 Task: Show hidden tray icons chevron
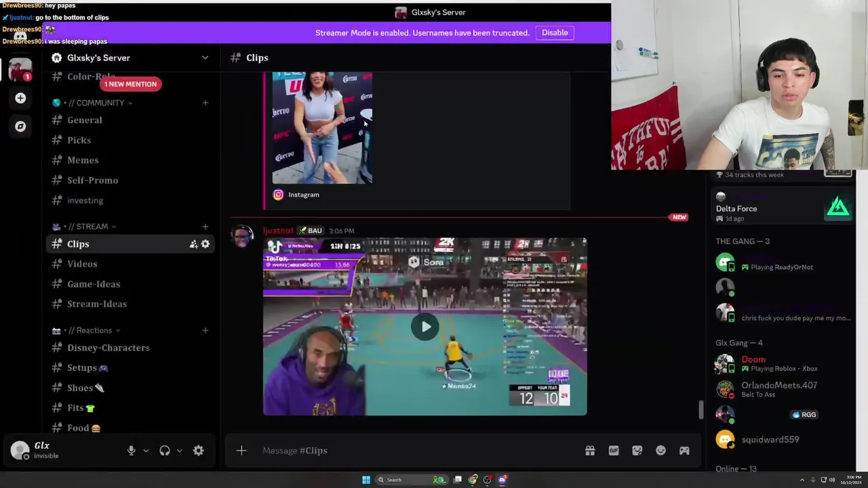[802, 480]
